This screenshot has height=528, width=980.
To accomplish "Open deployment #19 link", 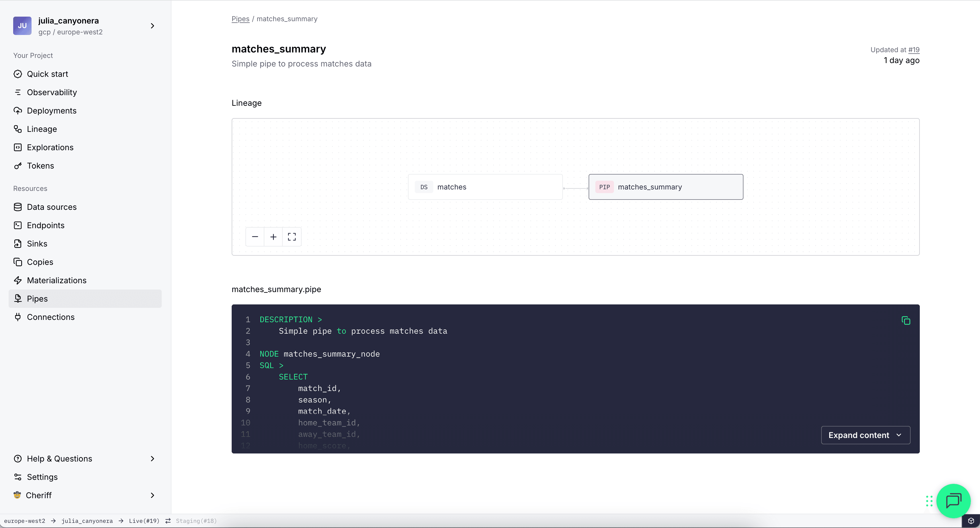I will [913, 50].
